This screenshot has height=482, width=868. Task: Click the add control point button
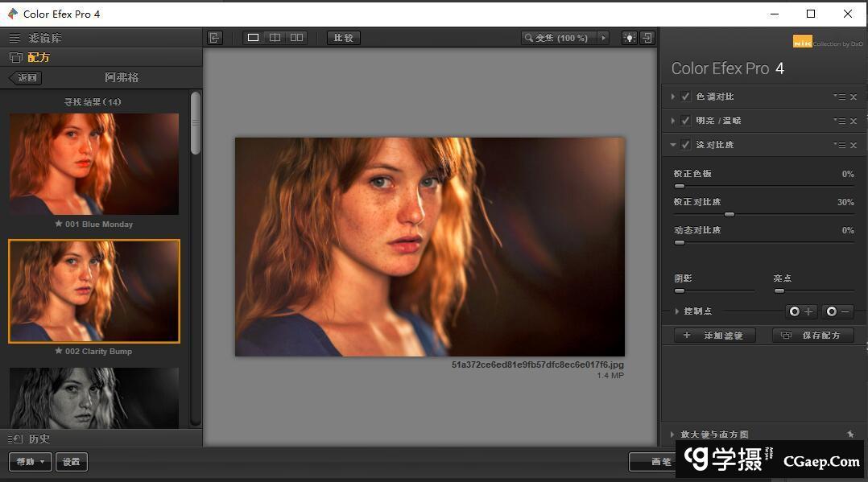pyautogui.click(x=801, y=311)
